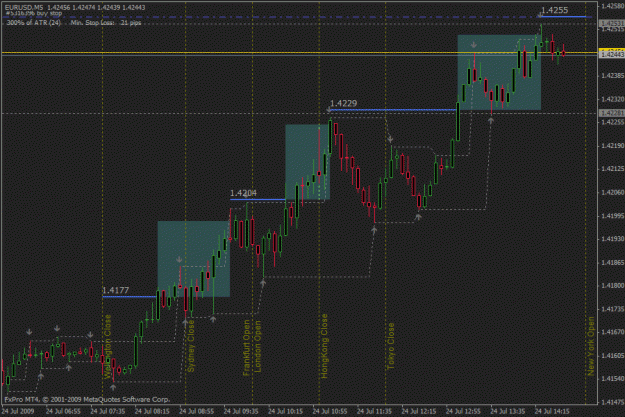Select the 1.4229 level label
Screen dimensions: 625x417
click(x=344, y=104)
